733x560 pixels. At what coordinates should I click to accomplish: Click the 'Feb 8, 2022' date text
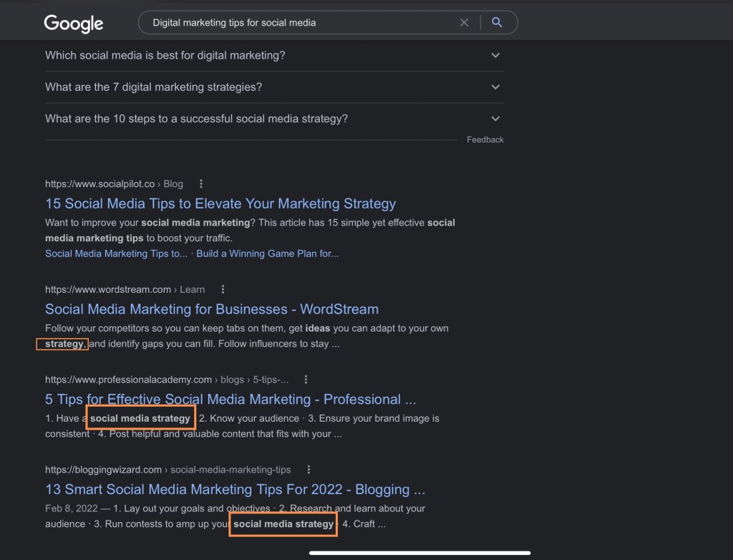(x=72, y=508)
